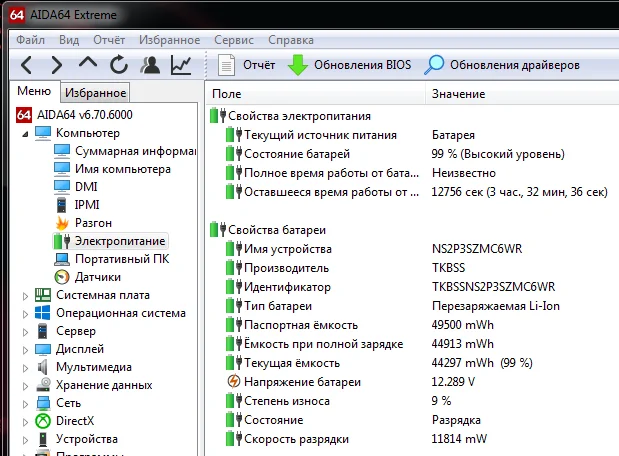Open the Отчёт menu in menu bar

tap(109, 40)
